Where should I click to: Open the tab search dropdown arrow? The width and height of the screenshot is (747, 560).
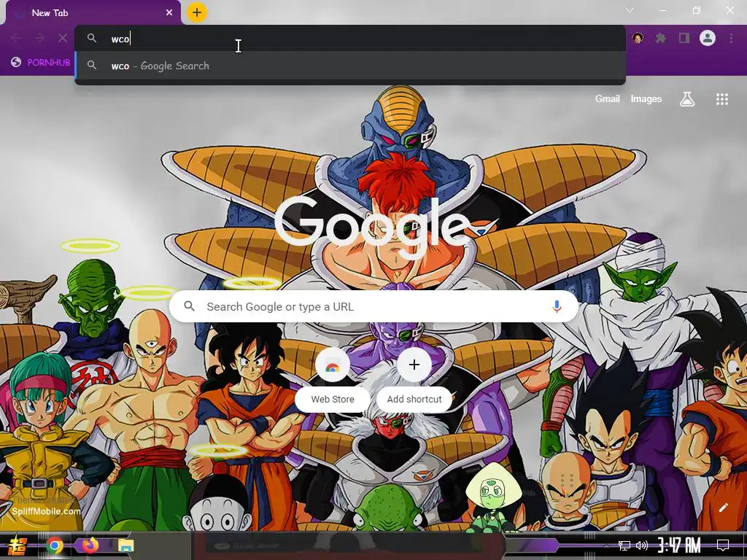[630, 10]
